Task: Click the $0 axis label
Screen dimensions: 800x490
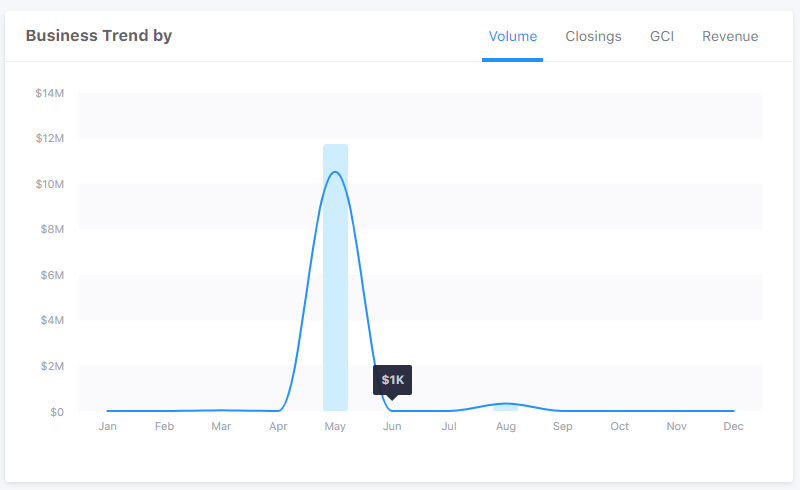Action: coord(56,411)
